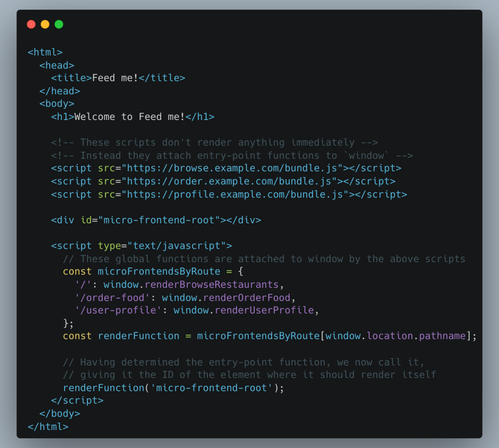The image size is (499, 448).
Task: Click comment 'Having determined the entry-point function'
Action: pos(244,362)
